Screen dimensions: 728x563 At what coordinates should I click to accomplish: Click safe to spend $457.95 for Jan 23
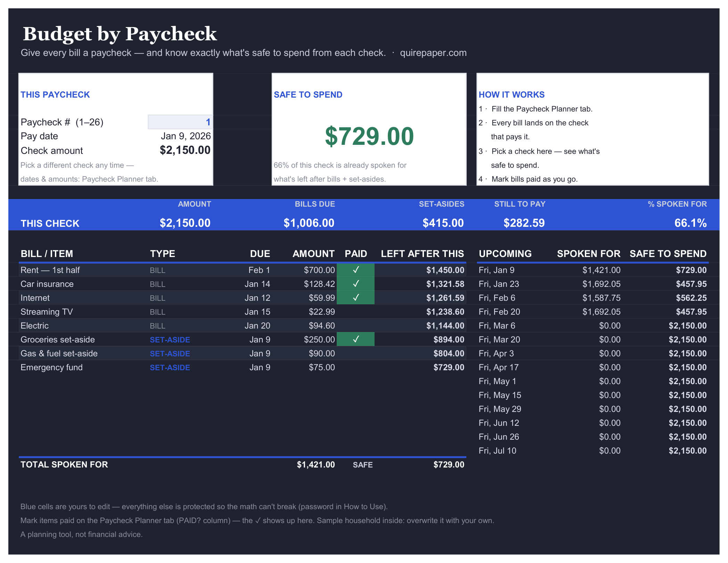(x=691, y=284)
